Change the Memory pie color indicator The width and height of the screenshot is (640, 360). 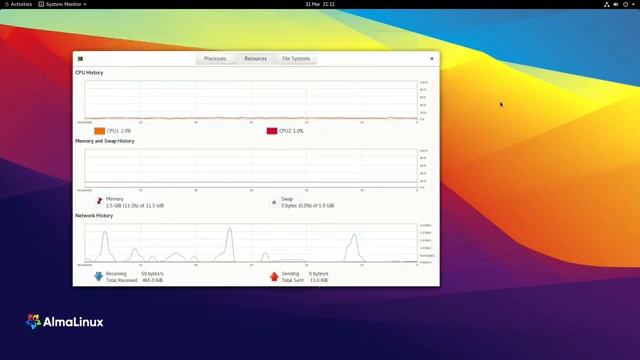pos(99,201)
